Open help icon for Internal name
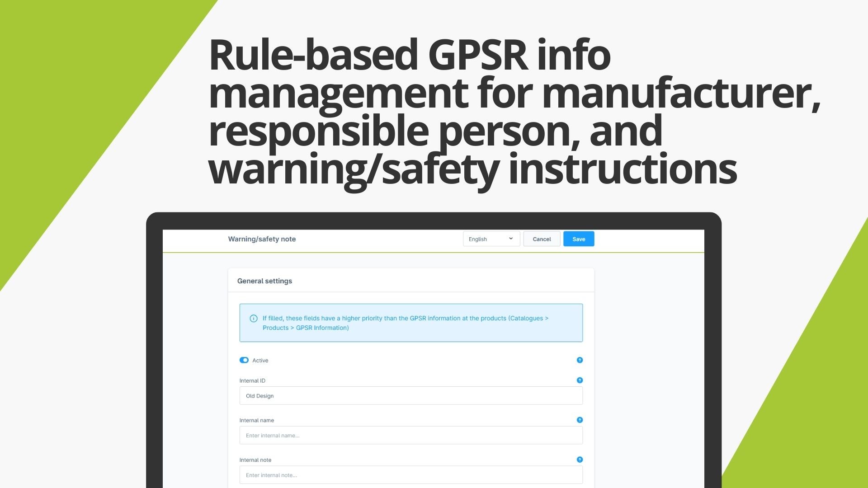The height and width of the screenshot is (488, 868). coord(580,420)
